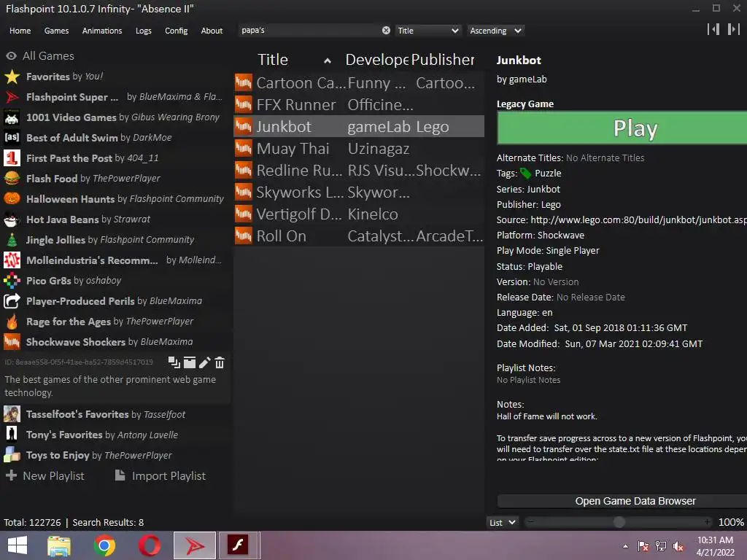Open the Games tab
Image resolution: width=747 pixels, height=560 pixels.
click(x=56, y=31)
